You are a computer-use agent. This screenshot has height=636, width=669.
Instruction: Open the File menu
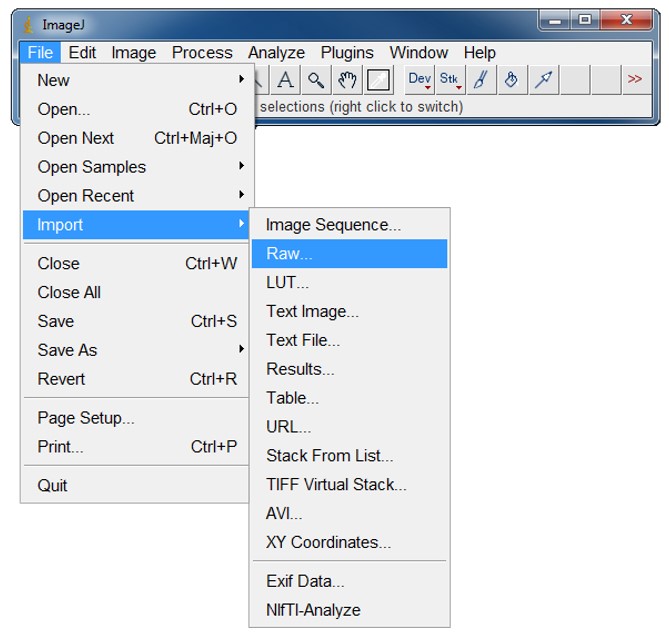click(40, 53)
